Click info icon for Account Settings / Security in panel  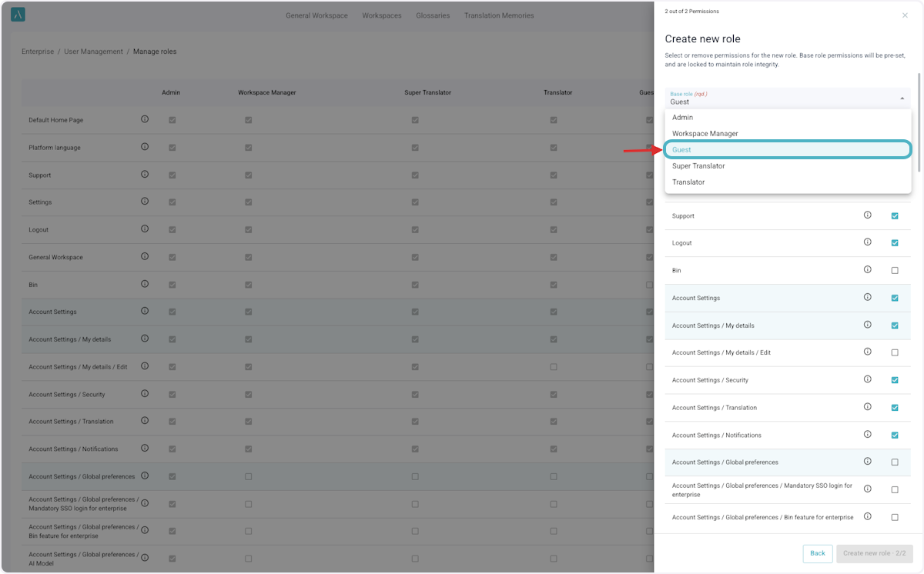[867, 379]
